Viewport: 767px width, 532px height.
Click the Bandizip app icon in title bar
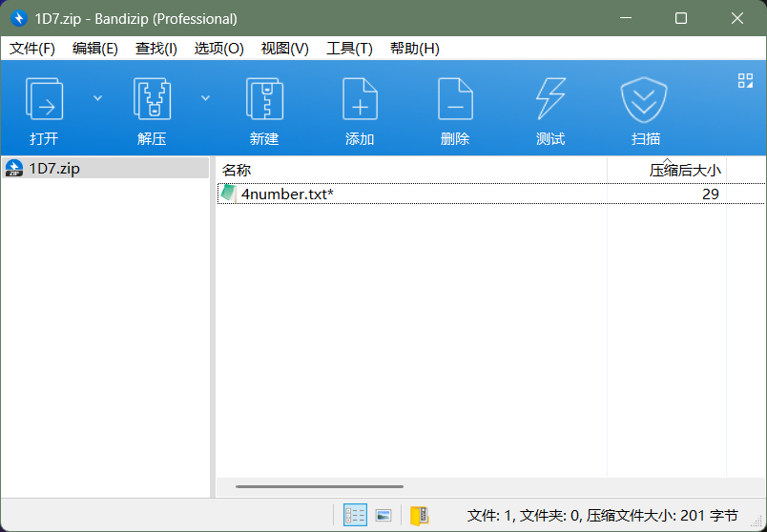(18, 18)
